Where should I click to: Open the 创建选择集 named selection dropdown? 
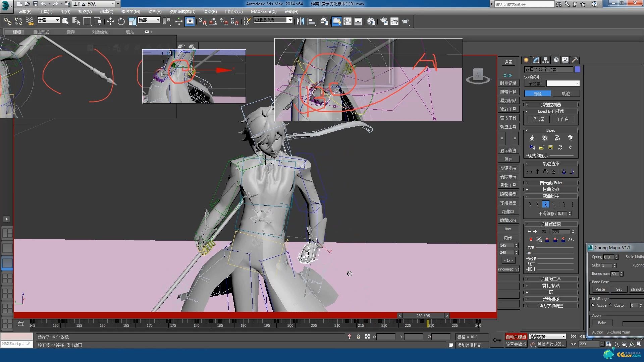pyautogui.click(x=273, y=20)
